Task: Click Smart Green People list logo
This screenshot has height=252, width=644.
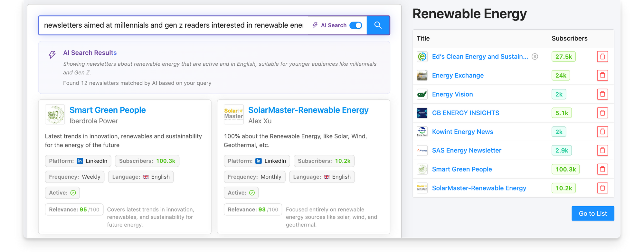Action: point(422,169)
